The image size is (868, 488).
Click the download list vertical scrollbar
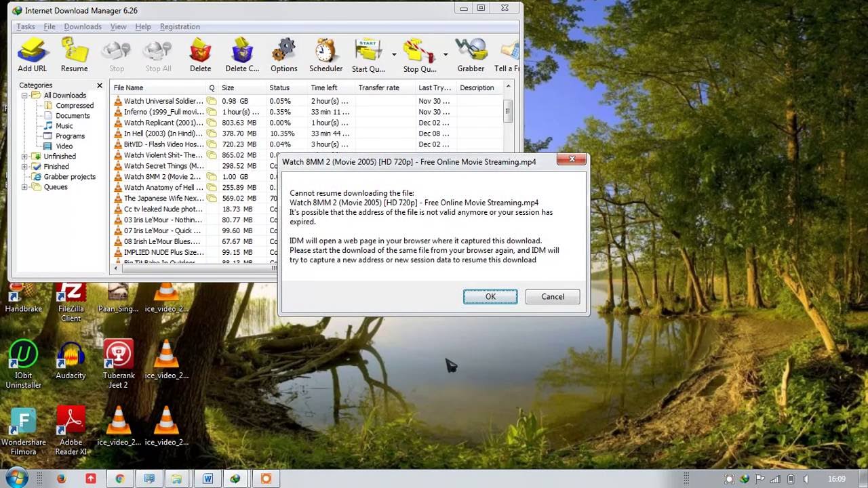click(509, 111)
